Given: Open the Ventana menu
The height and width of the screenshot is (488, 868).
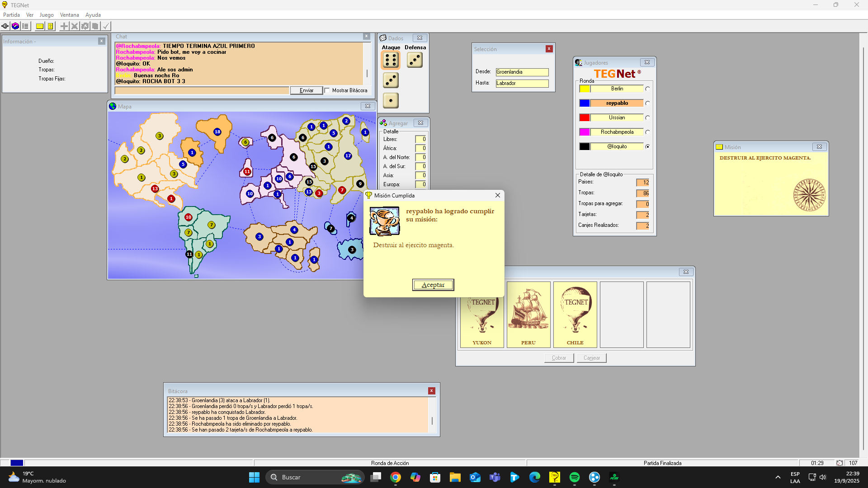Looking at the screenshot, I should point(69,15).
